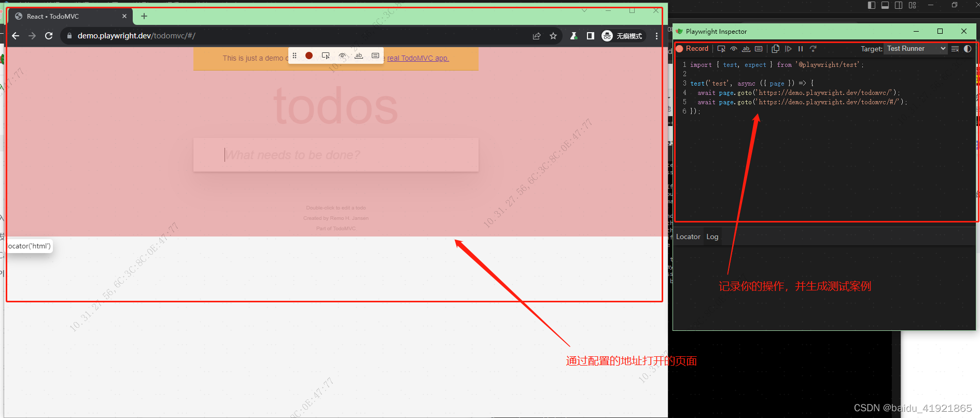Click red record dot on page overlay toolbar
Image resolution: width=980 pixels, height=418 pixels.
pos(309,55)
